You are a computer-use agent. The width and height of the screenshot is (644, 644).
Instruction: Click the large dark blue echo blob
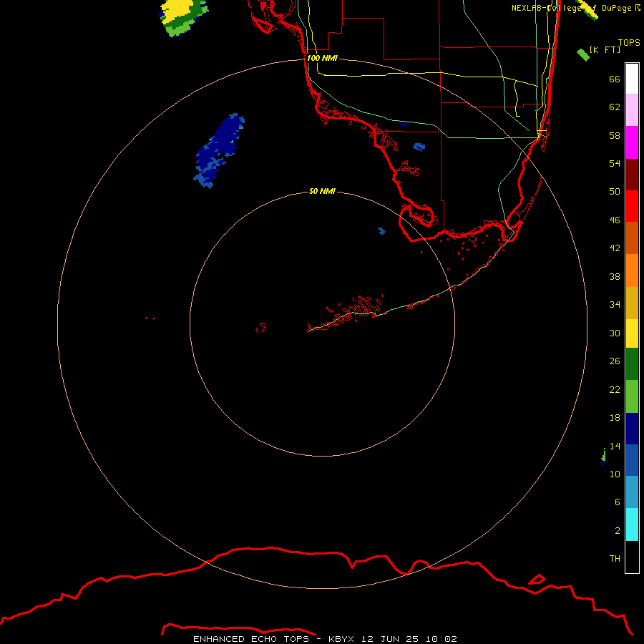point(219,151)
